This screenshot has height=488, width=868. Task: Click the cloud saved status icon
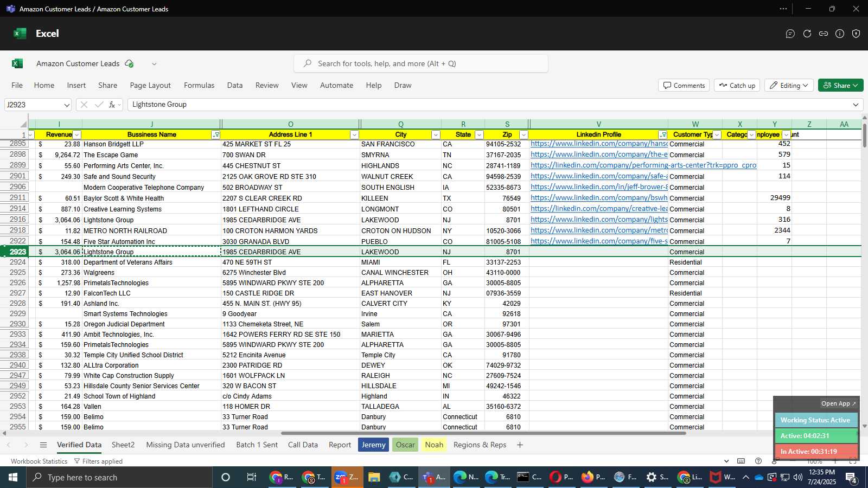(129, 63)
